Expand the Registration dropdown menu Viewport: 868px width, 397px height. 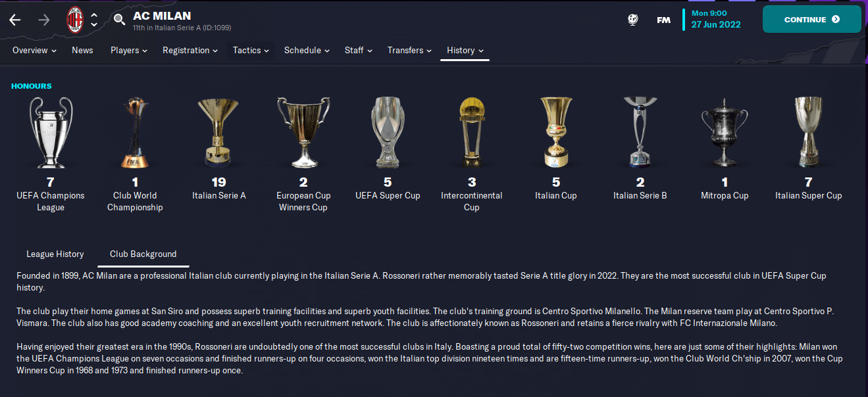pyautogui.click(x=190, y=51)
